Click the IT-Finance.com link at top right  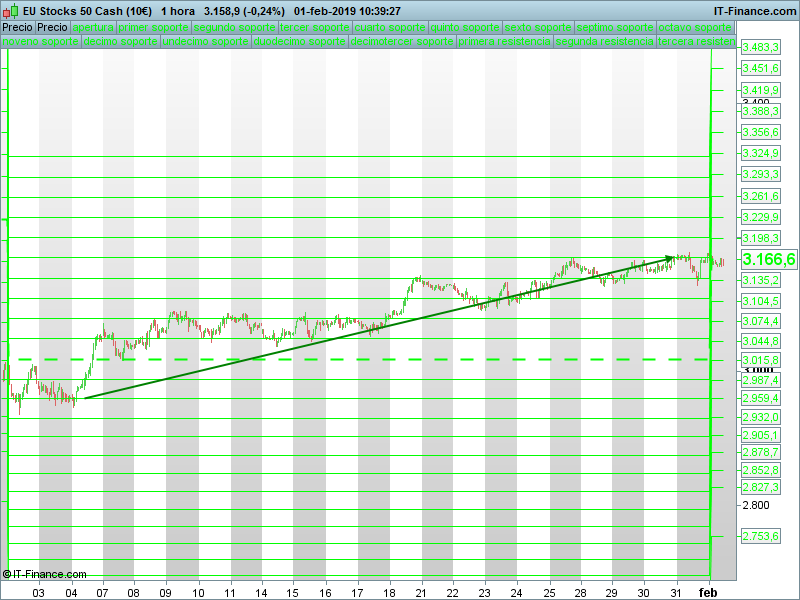(x=754, y=10)
